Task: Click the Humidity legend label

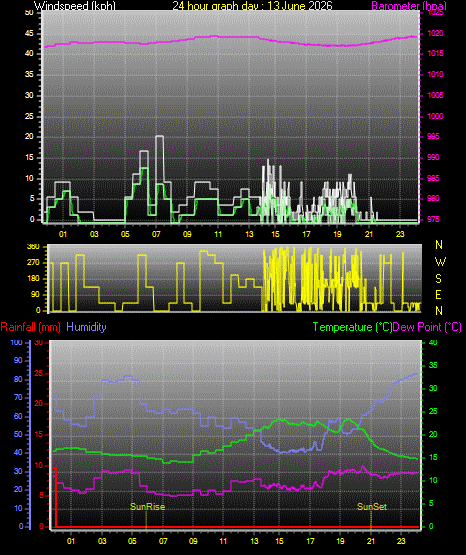Action: click(x=86, y=327)
